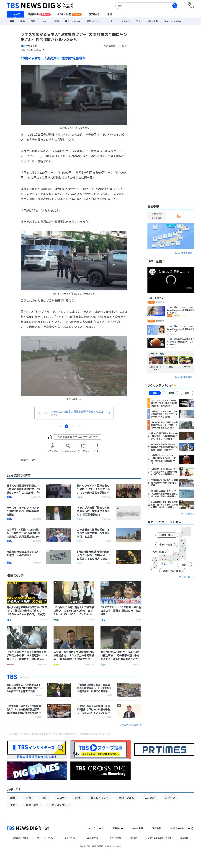The height and width of the screenshot is (868, 201).
Task: Click the next page box arrow chevron
Action: click(109, 413)
